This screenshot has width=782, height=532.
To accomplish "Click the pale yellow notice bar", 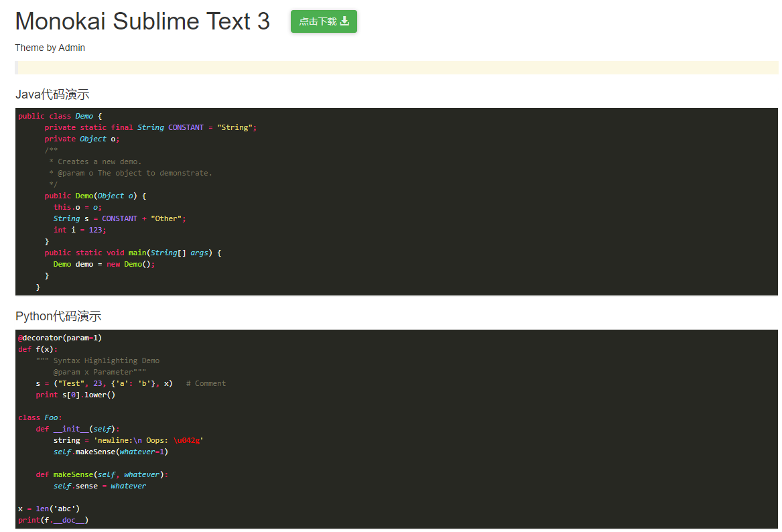I will coord(397,68).
